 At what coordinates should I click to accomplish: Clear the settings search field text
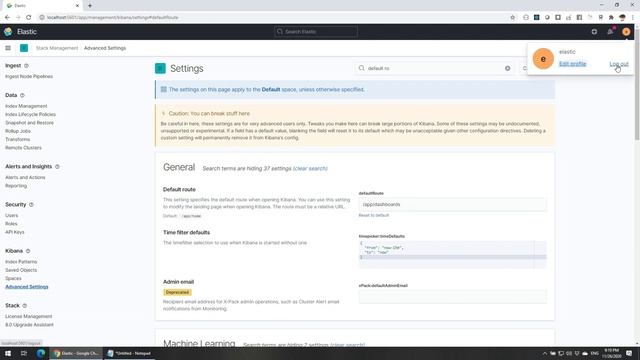point(507,68)
